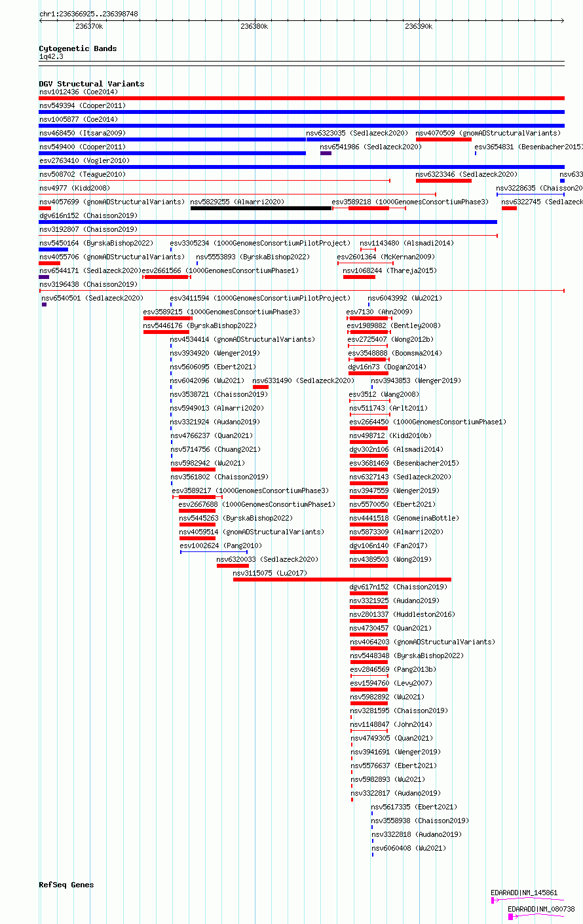
Task: Click nsv5982942 (Wu2021) label
Action: (x=208, y=463)
